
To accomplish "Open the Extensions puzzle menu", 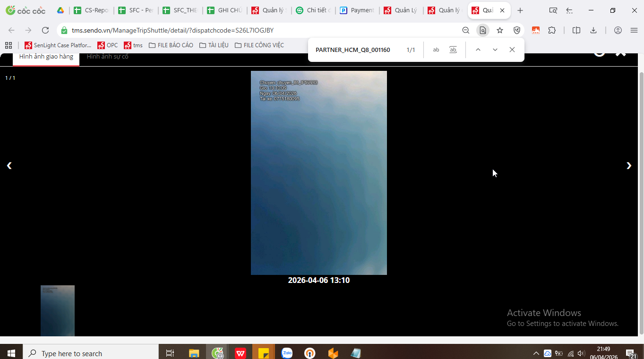I will (552, 30).
